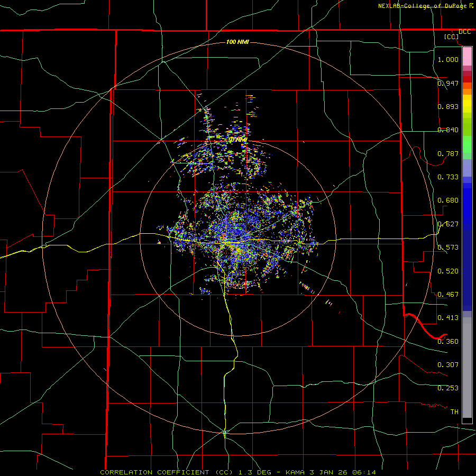
Task: Click the 100 NMI range ring label
Action: pos(237,42)
